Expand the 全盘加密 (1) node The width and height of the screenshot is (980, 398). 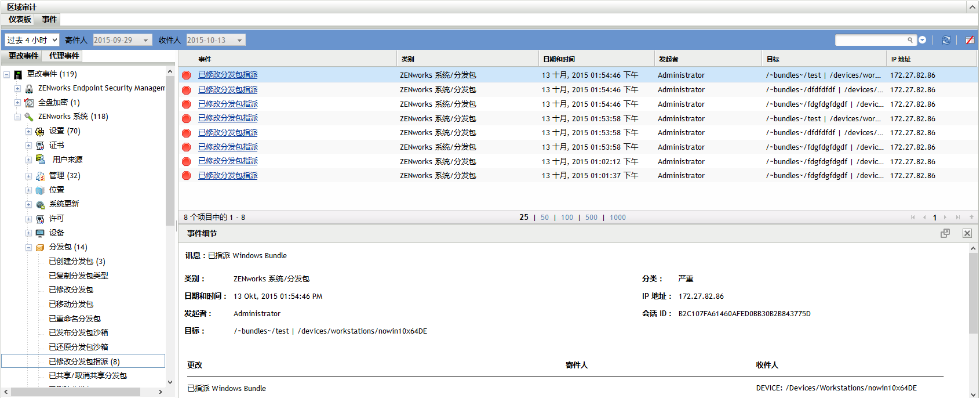[17, 103]
